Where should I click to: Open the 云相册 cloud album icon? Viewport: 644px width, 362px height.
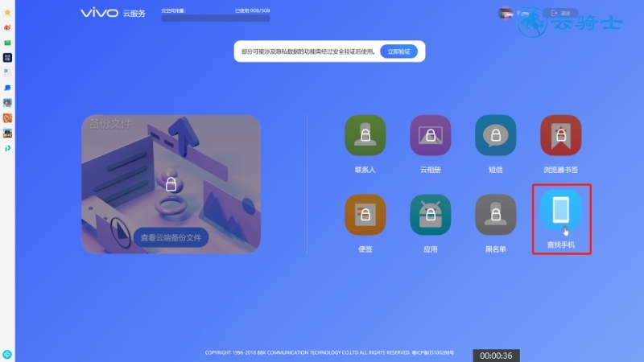pyautogui.click(x=431, y=135)
